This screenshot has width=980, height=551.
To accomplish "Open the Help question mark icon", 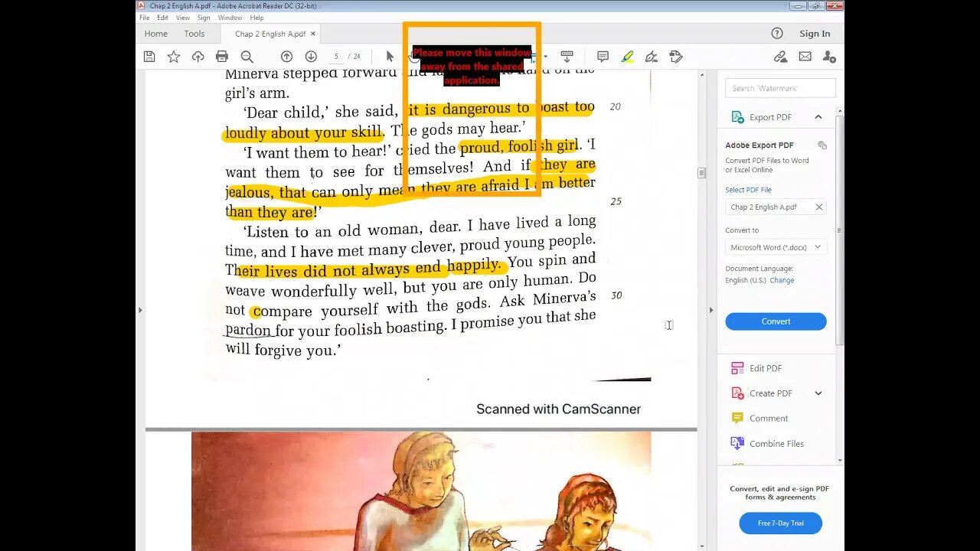I will click(777, 33).
